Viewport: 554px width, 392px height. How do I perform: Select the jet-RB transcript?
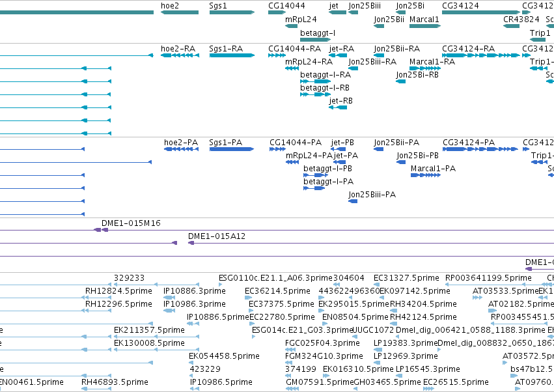[338, 107]
